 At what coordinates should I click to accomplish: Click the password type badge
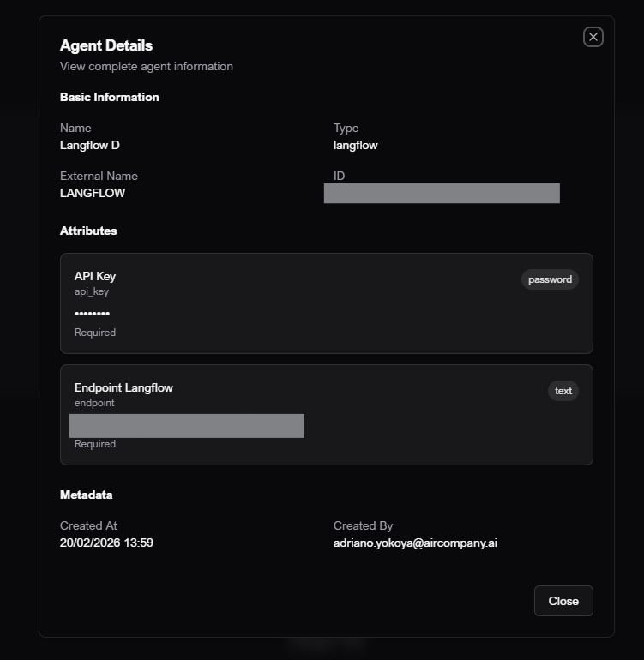tap(550, 279)
